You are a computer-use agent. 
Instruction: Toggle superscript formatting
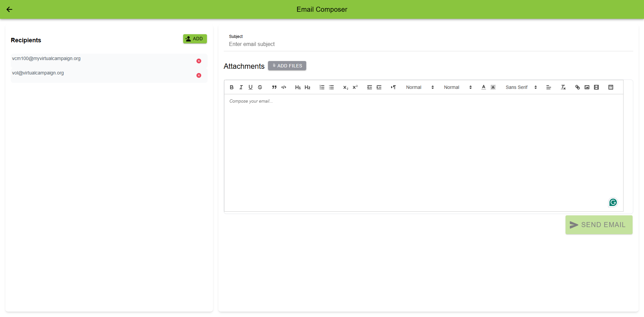355,87
